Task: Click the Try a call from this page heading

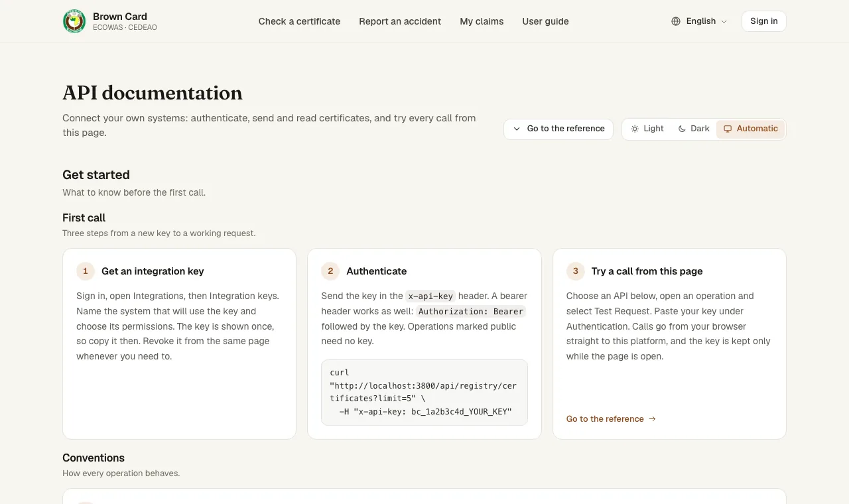Action: click(x=647, y=271)
